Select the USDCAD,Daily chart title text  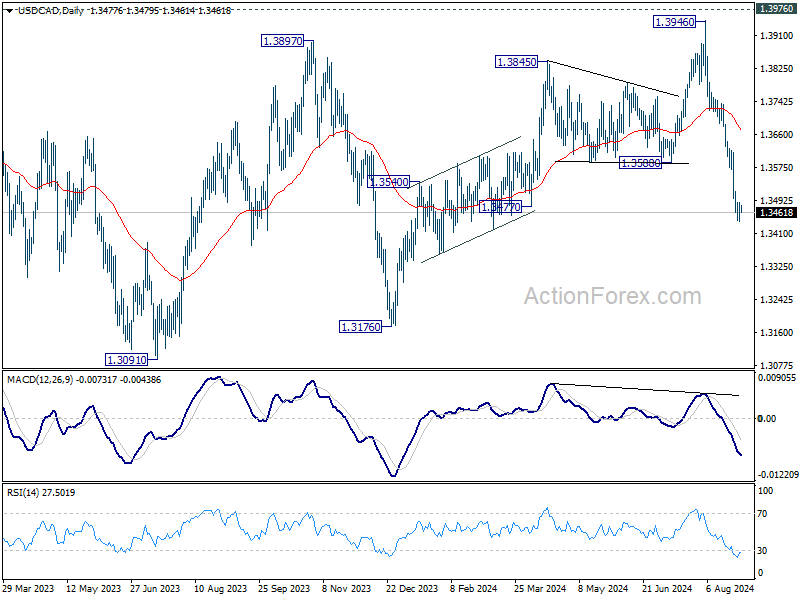coord(51,10)
